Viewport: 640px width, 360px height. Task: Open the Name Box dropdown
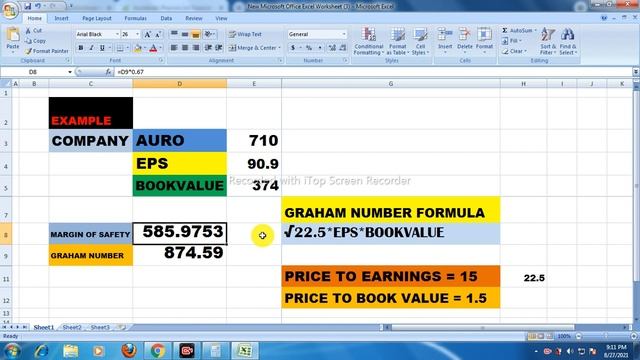[x=70, y=72]
